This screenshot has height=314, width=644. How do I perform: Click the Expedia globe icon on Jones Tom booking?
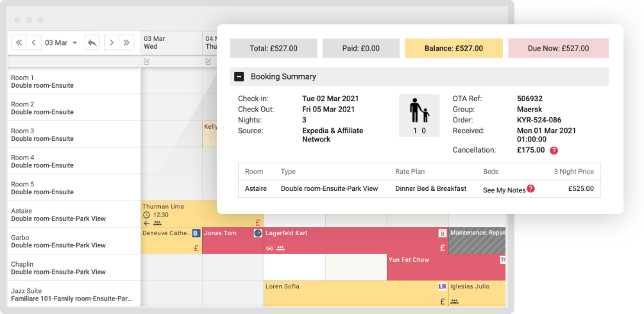(257, 233)
